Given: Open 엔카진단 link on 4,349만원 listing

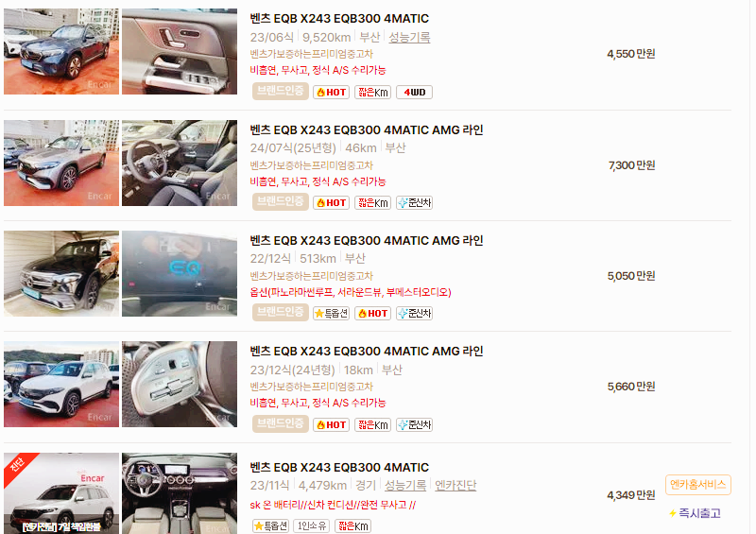Looking at the screenshot, I should click(x=455, y=485).
